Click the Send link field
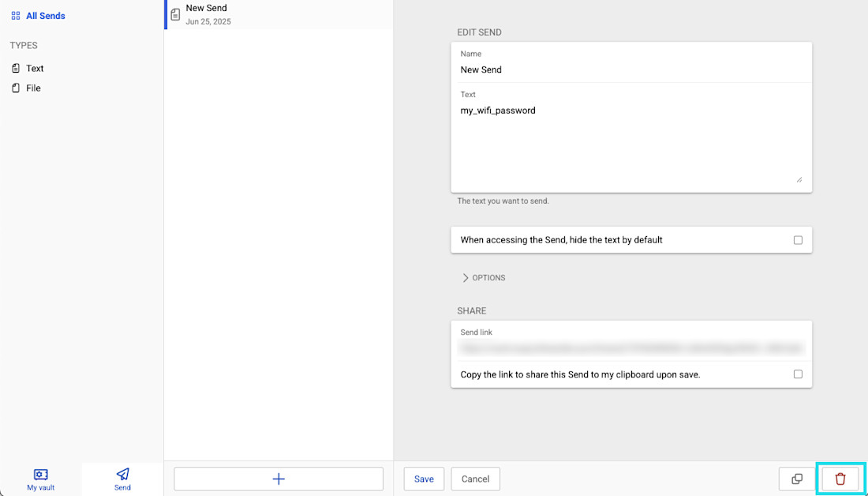This screenshot has width=868, height=496. (x=631, y=348)
